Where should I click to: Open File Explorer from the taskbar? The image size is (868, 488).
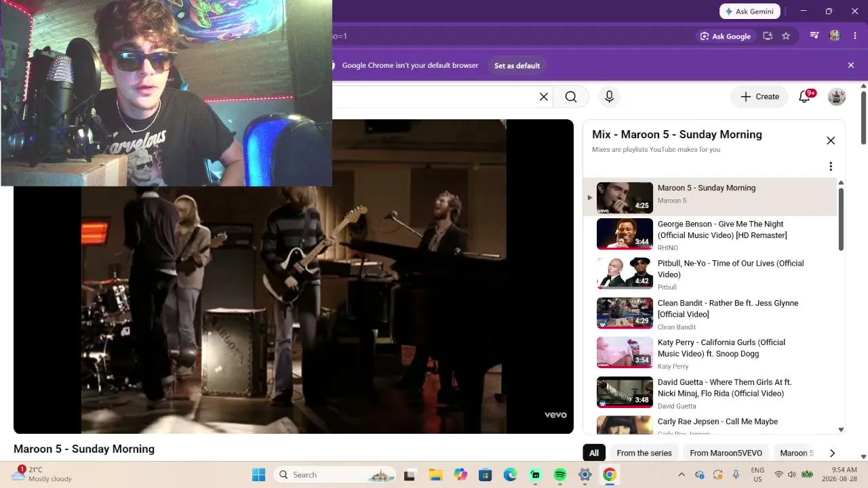click(x=435, y=475)
